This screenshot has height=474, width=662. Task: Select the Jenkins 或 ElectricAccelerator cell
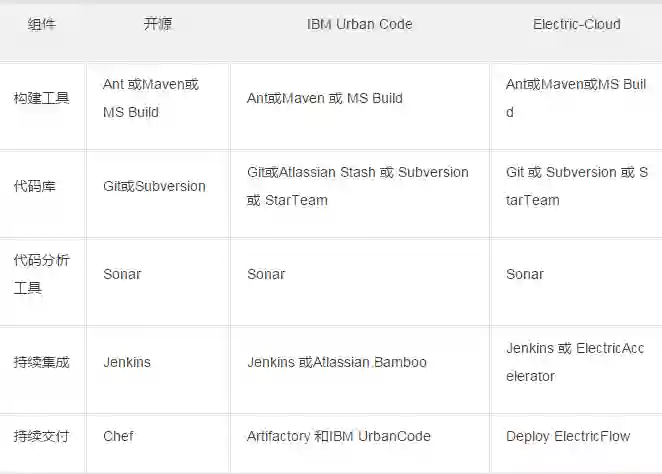(x=575, y=362)
